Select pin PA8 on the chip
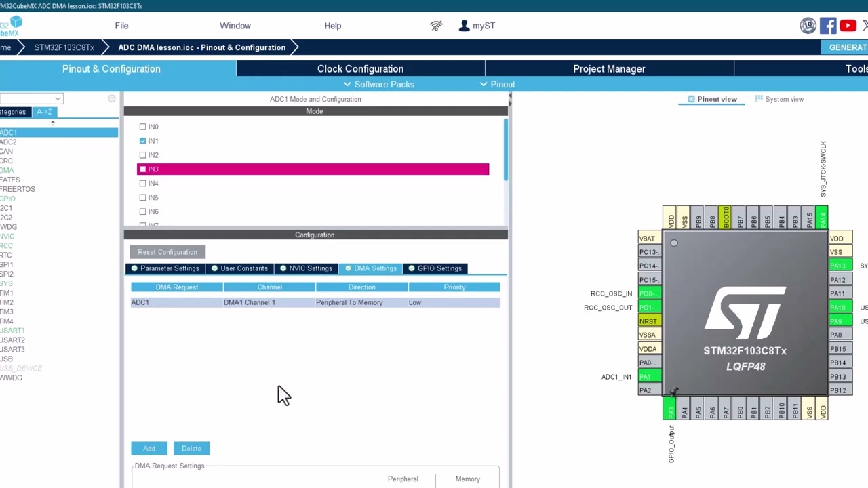 tap(840, 335)
